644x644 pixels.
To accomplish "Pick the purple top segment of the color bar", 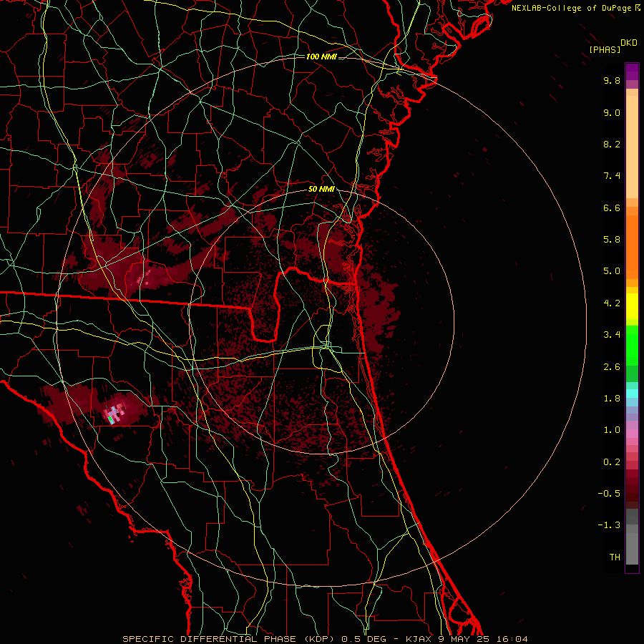I will 632,72.
